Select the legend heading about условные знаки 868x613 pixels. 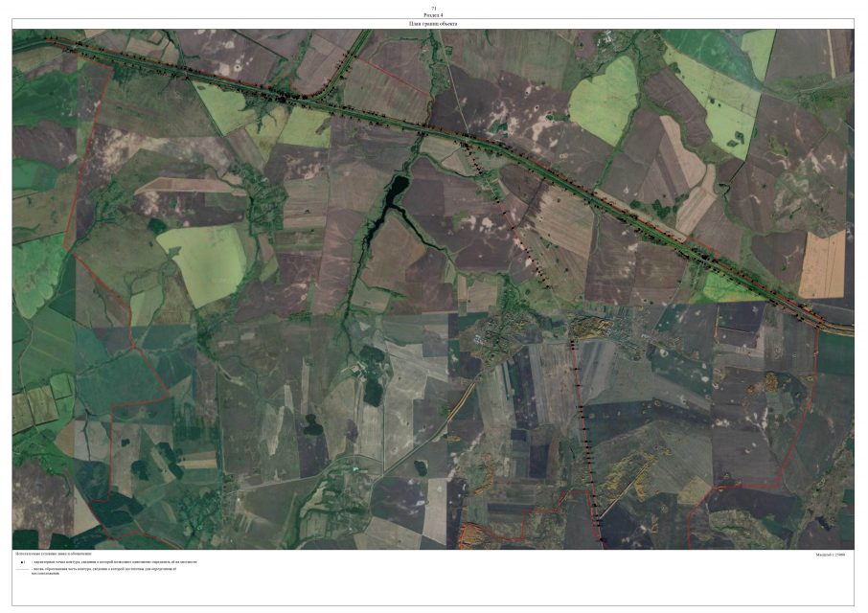[x=54, y=554]
